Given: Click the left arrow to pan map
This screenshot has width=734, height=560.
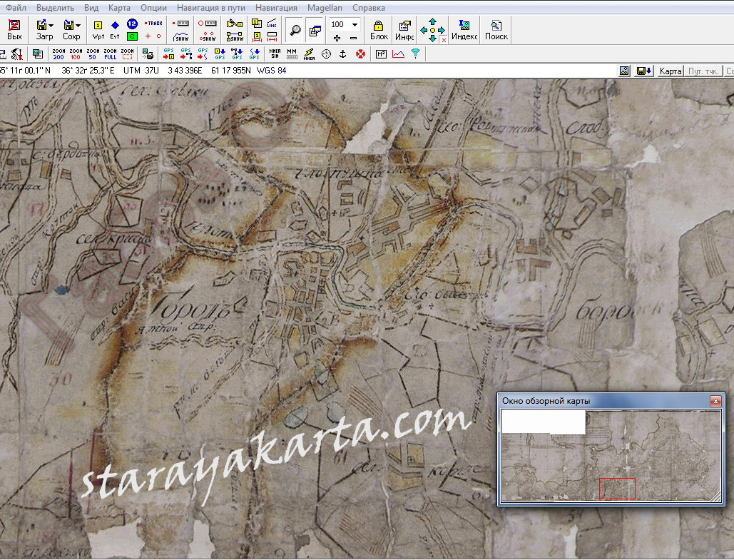Looking at the screenshot, I should click(424, 30).
